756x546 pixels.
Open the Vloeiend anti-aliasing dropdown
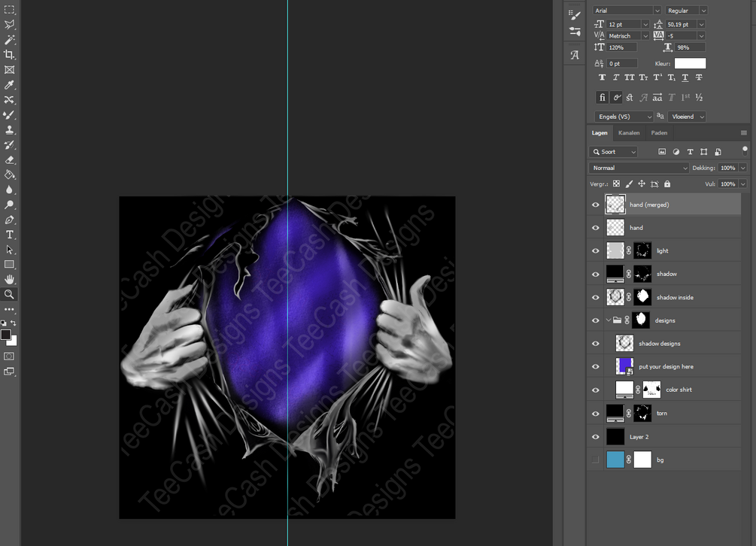(x=687, y=117)
